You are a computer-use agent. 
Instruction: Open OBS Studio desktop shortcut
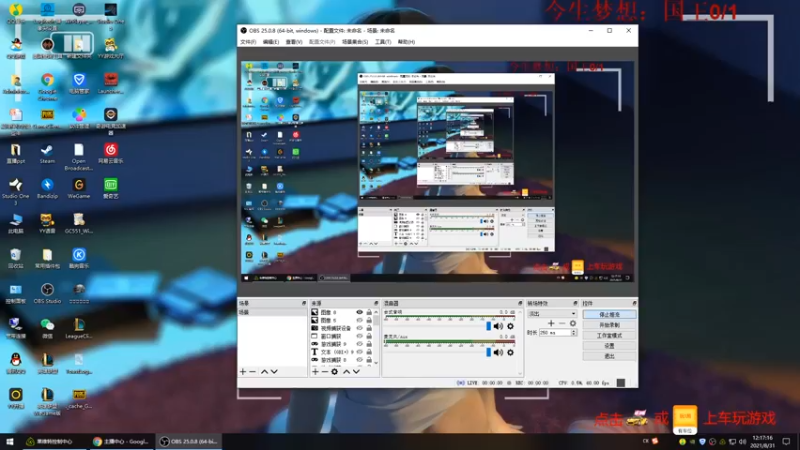pos(47,293)
